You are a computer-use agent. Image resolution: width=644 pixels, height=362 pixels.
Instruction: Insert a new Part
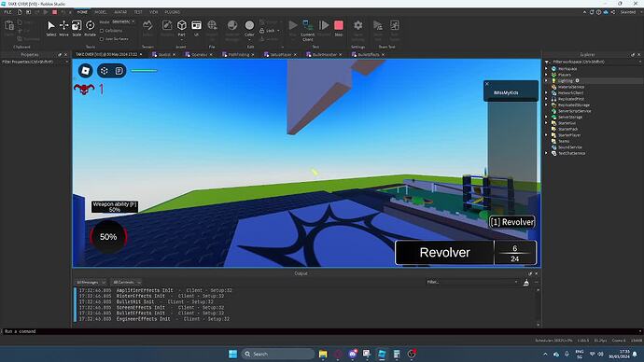tap(182, 29)
